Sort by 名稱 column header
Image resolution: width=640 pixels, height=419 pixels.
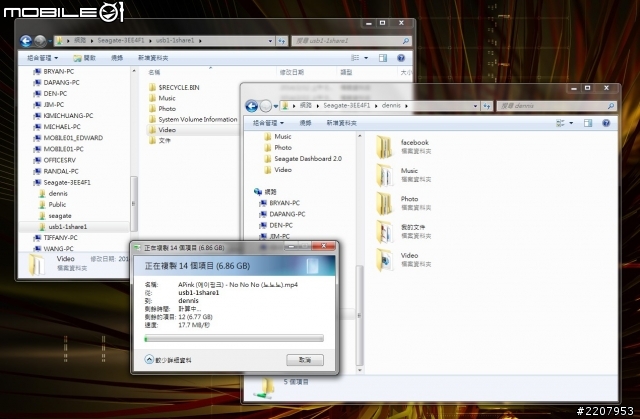154,72
